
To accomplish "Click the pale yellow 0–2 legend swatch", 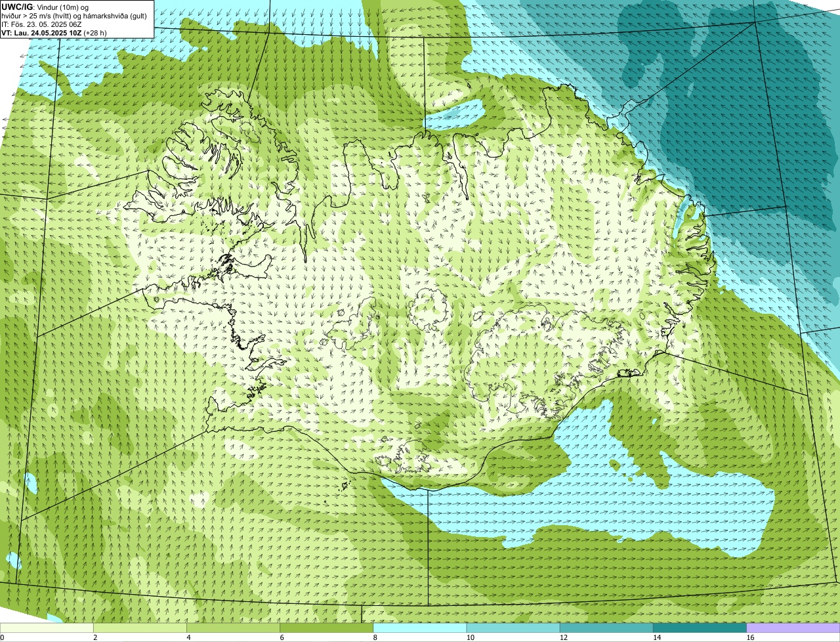I will pyautogui.click(x=47, y=628).
